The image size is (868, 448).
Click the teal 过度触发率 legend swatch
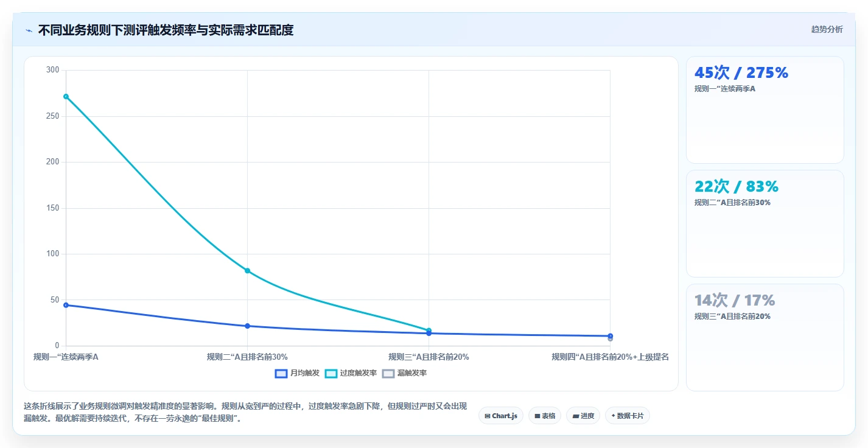[x=331, y=374]
